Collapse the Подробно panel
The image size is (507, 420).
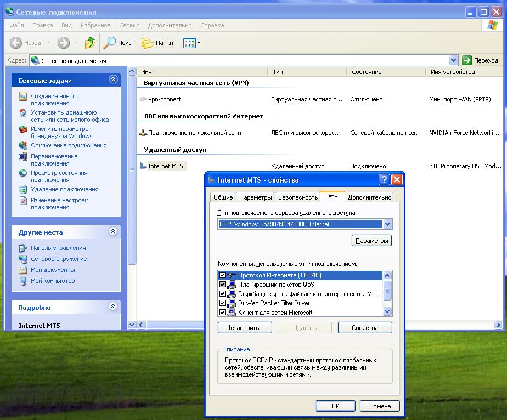(113, 307)
